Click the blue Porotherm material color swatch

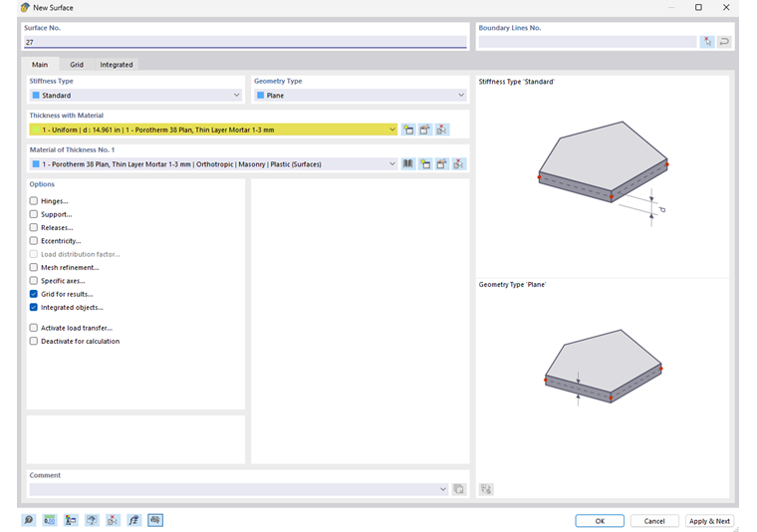pos(36,164)
